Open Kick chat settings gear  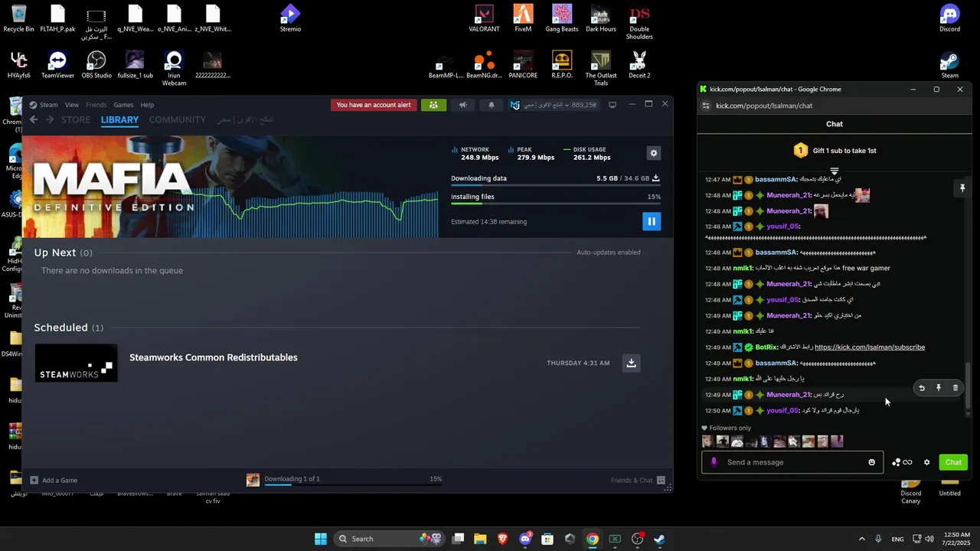[927, 462]
